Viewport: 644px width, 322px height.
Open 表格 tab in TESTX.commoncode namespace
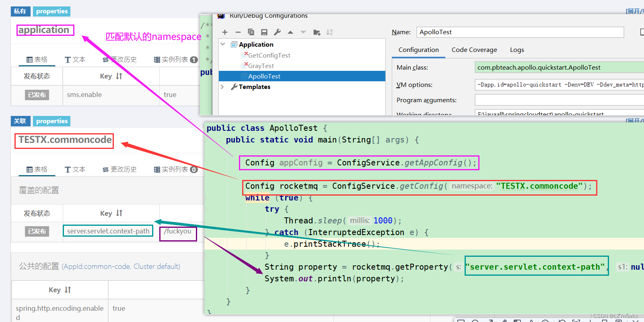click(x=37, y=169)
